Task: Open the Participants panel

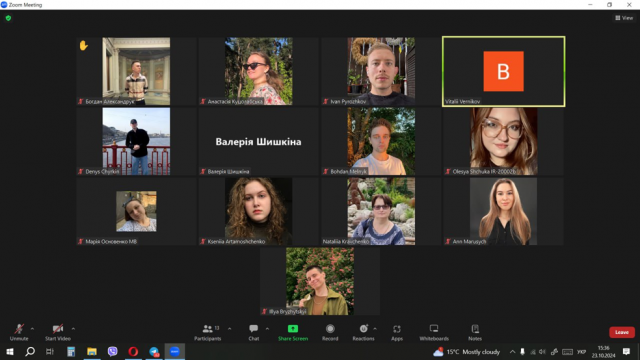Action: point(207,332)
